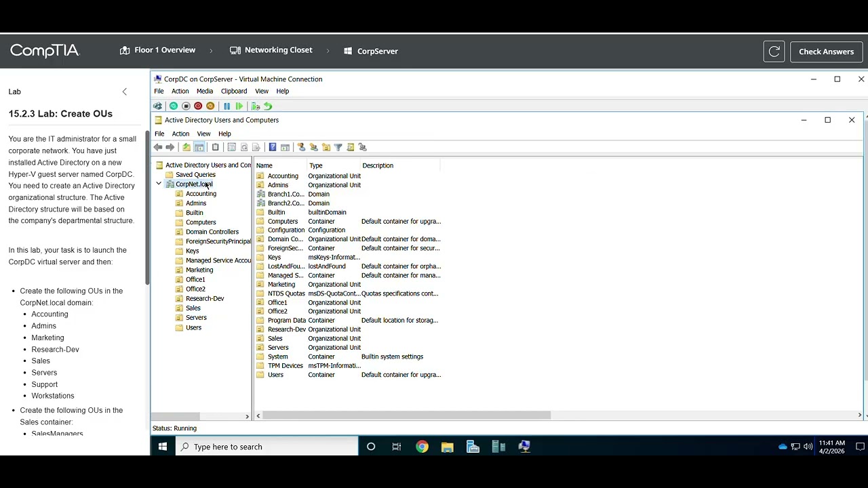Open the VM connection File menu
The height and width of the screenshot is (488, 868).
pyautogui.click(x=159, y=91)
